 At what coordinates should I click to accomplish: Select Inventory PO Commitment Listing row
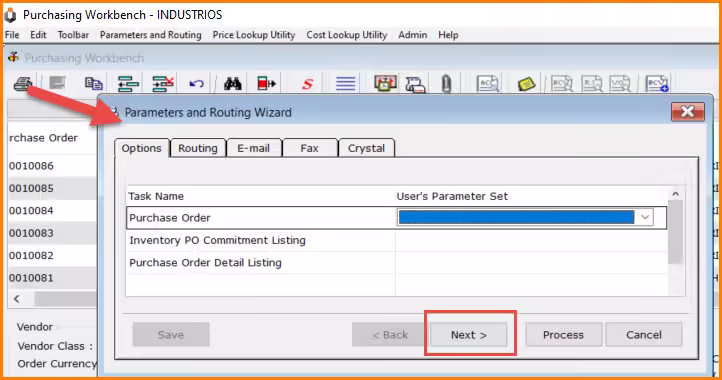pos(396,240)
